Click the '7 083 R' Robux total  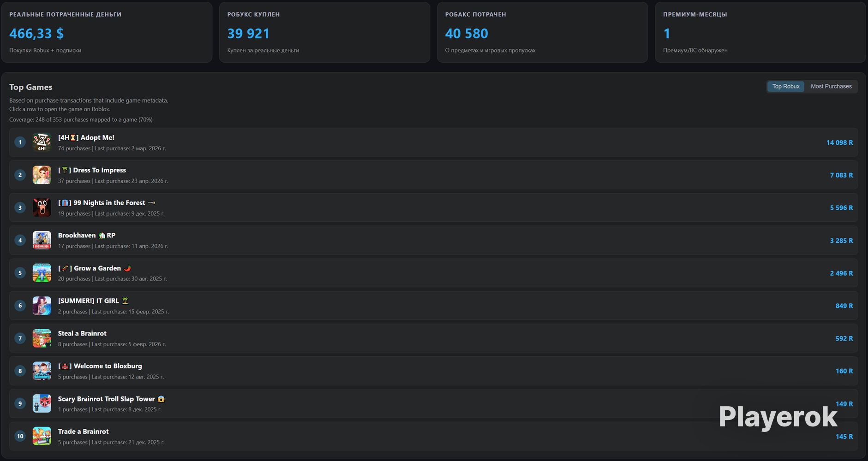(x=841, y=175)
